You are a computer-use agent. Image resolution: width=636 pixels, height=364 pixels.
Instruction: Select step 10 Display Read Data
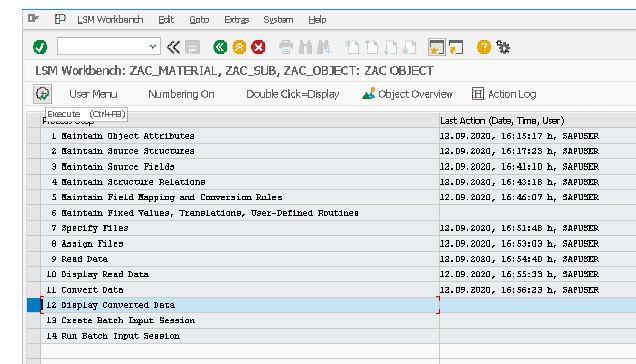tap(240, 275)
